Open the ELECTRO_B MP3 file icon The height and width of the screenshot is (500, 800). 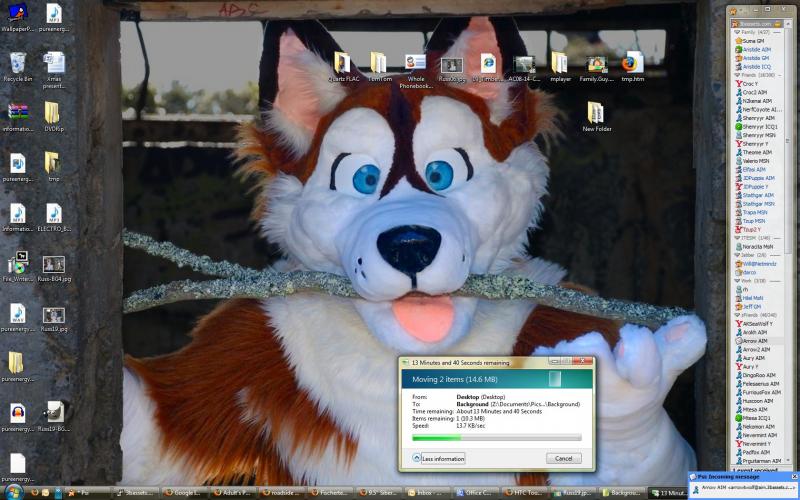point(53,214)
